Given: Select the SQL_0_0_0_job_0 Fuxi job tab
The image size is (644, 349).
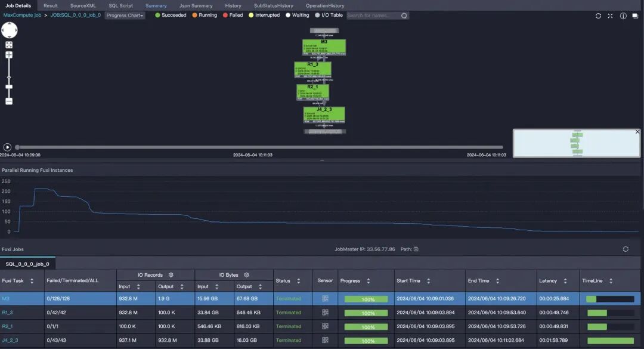Looking at the screenshot, I should (x=27, y=264).
